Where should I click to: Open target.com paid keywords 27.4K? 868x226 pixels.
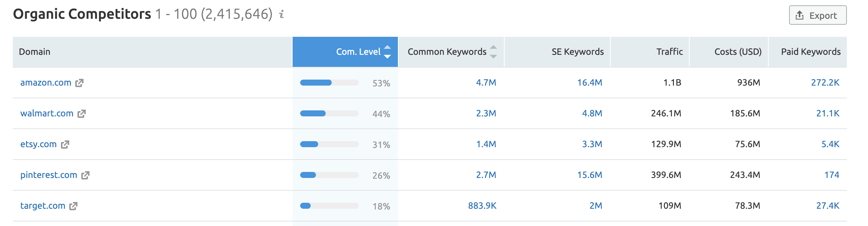click(x=828, y=206)
